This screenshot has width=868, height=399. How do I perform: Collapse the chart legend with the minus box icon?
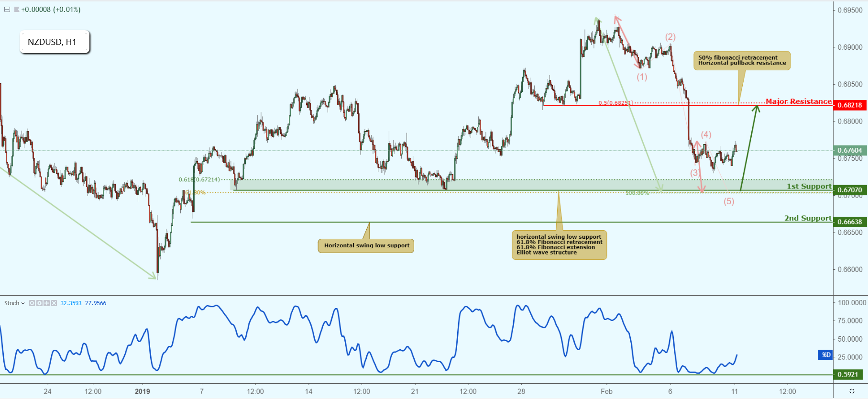7,10
